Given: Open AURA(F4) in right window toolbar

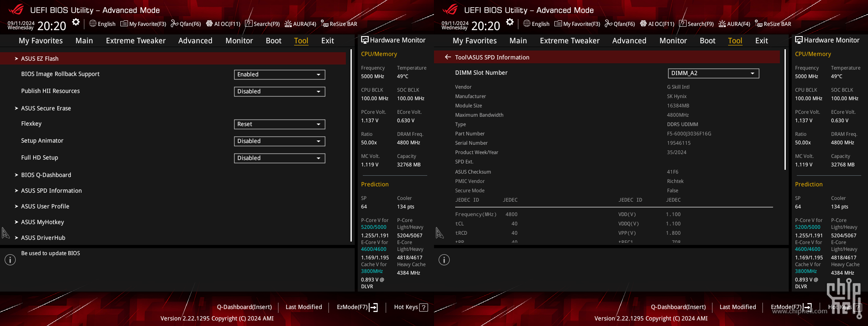Looking at the screenshot, I should tap(734, 24).
